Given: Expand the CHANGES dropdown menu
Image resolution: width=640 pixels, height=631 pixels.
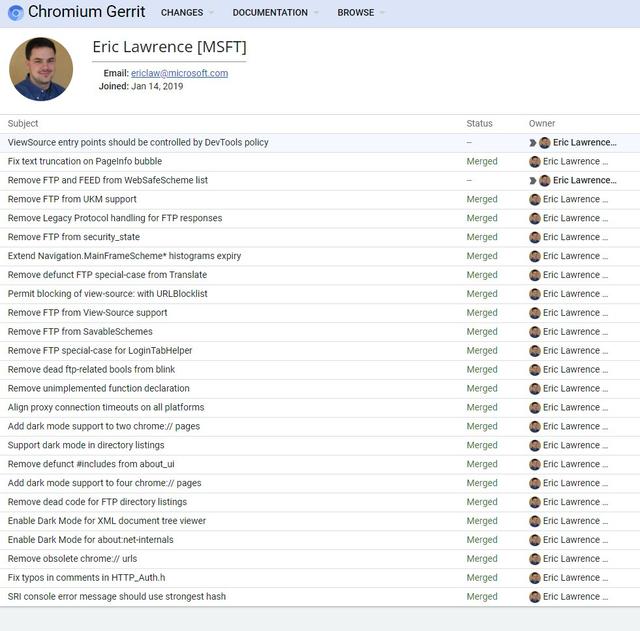Looking at the screenshot, I should tap(187, 13).
